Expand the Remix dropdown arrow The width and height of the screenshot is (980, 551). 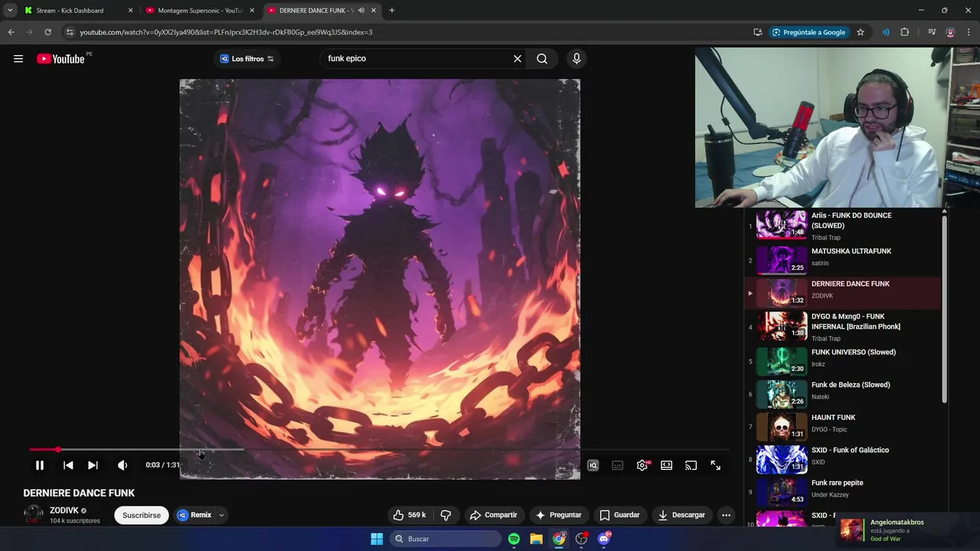coord(221,515)
